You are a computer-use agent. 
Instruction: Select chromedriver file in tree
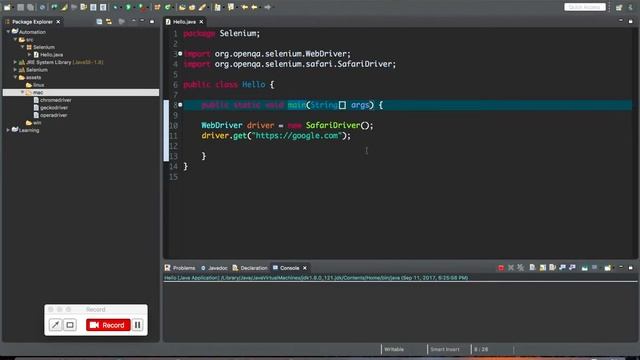point(53,100)
